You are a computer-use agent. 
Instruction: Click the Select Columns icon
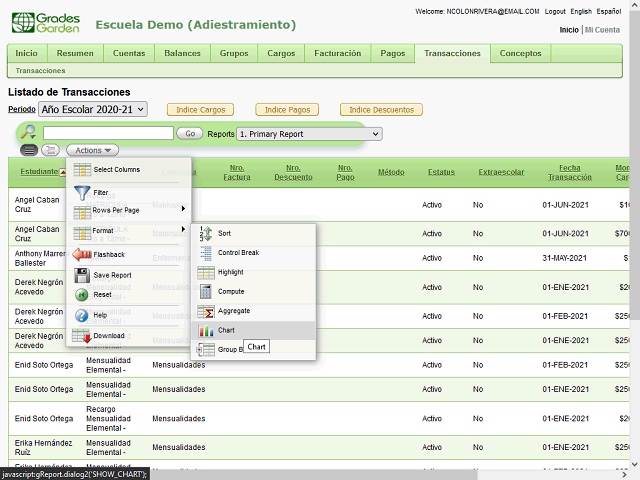click(82, 169)
